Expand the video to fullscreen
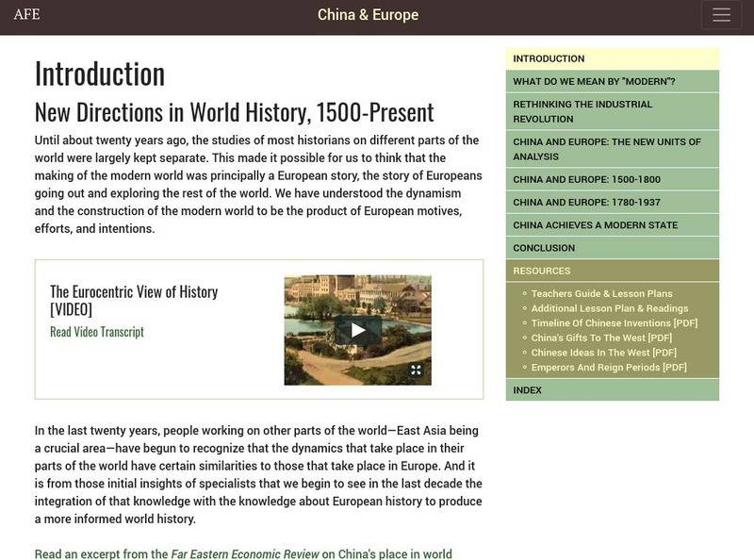 [x=416, y=370]
